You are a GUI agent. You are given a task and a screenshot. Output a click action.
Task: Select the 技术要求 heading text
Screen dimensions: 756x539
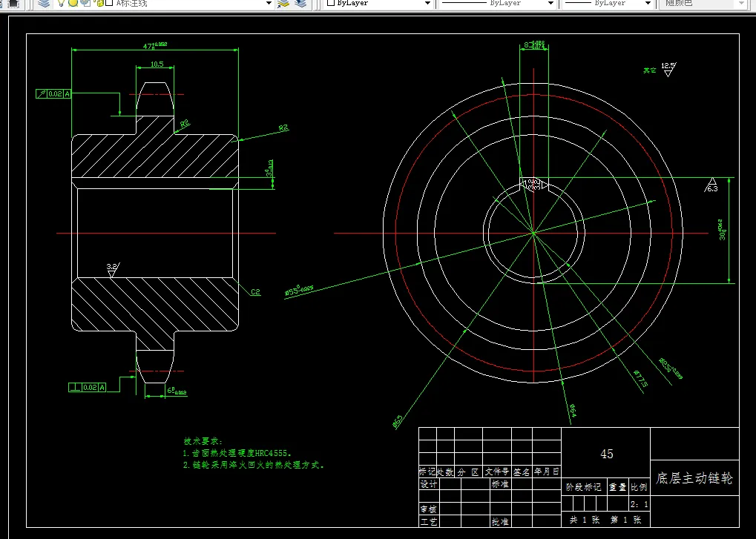(x=203, y=441)
